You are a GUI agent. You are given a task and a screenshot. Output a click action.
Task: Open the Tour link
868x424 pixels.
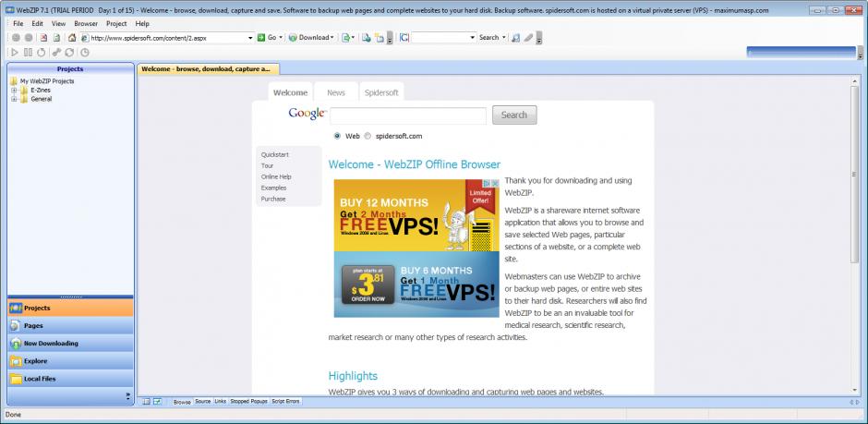click(x=268, y=165)
